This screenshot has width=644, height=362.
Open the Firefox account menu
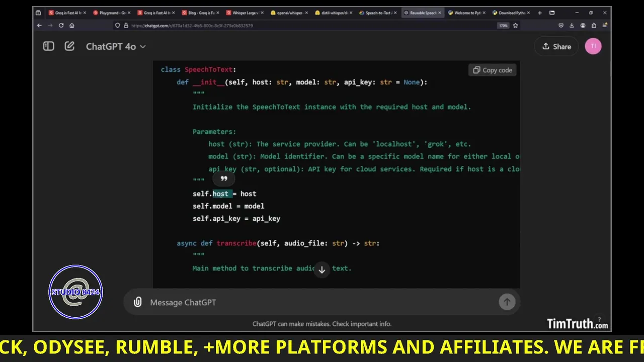point(583,26)
